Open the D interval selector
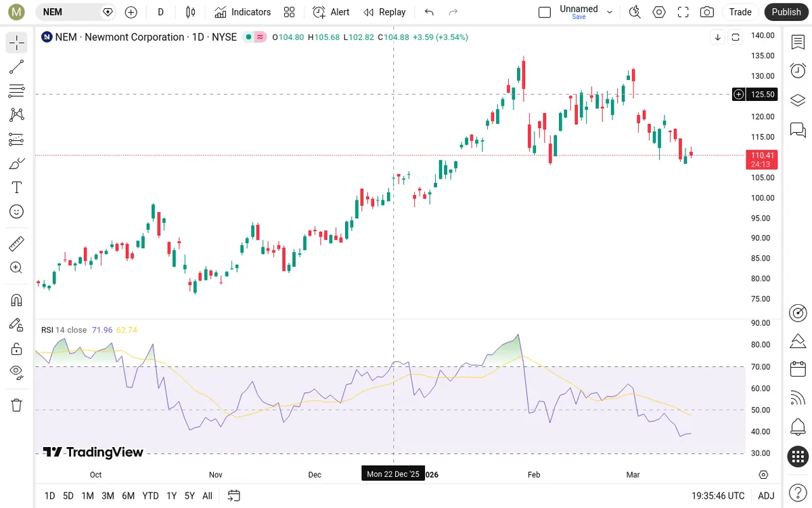This screenshot has width=812, height=508. (160, 12)
